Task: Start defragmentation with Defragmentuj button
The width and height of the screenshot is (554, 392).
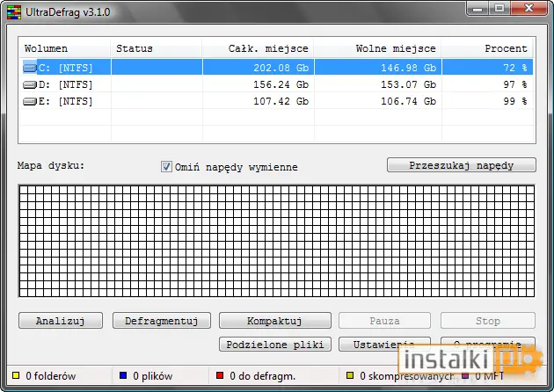Action: [162, 320]
